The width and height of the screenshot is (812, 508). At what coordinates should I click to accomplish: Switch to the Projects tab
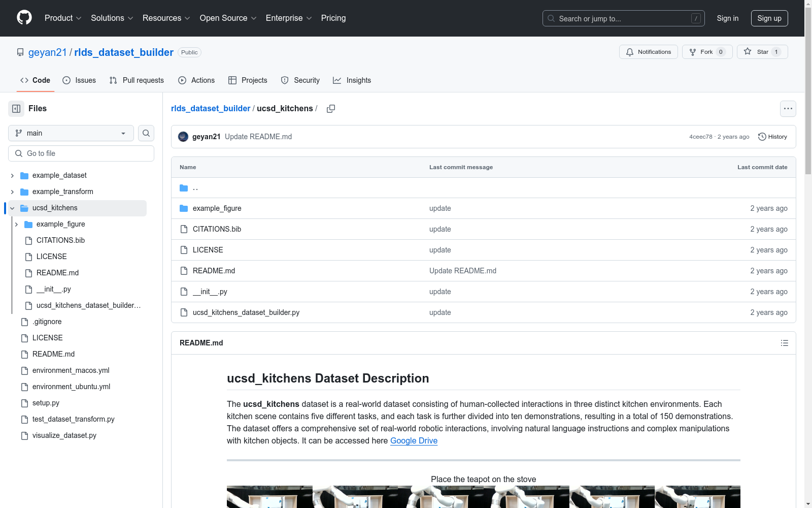coord(248,80)
